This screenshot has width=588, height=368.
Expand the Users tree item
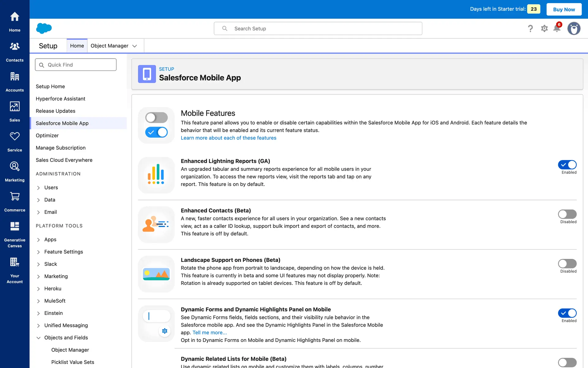pos(39,188)
